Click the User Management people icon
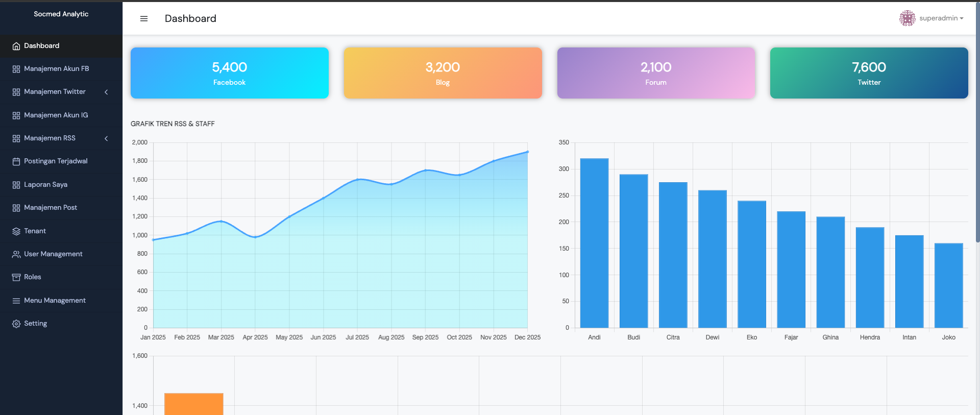This screenshot has height=415, width=980. pyautogui.click(x=16, y=254)
